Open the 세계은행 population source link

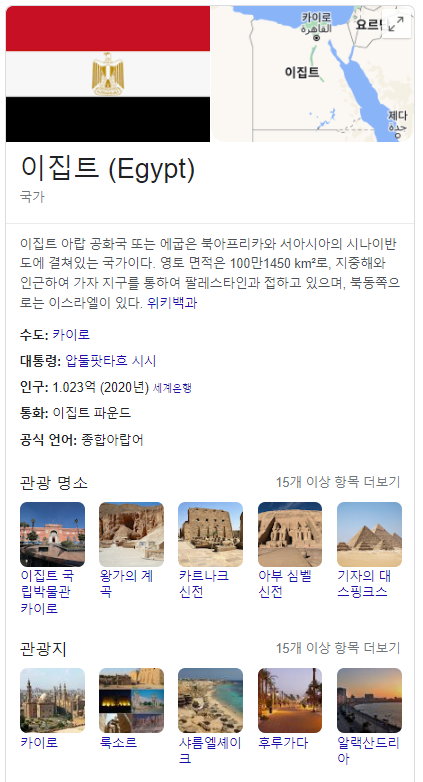tap(172, 388)
